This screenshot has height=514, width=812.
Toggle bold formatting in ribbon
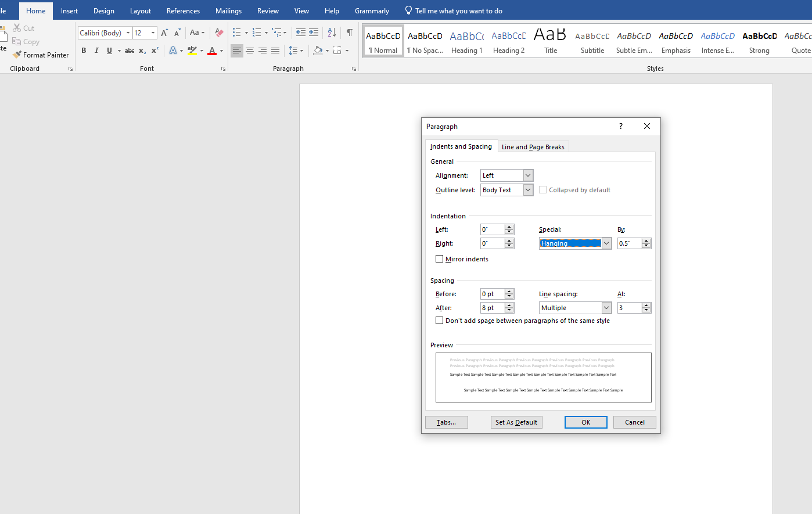[x=84, y=51]
